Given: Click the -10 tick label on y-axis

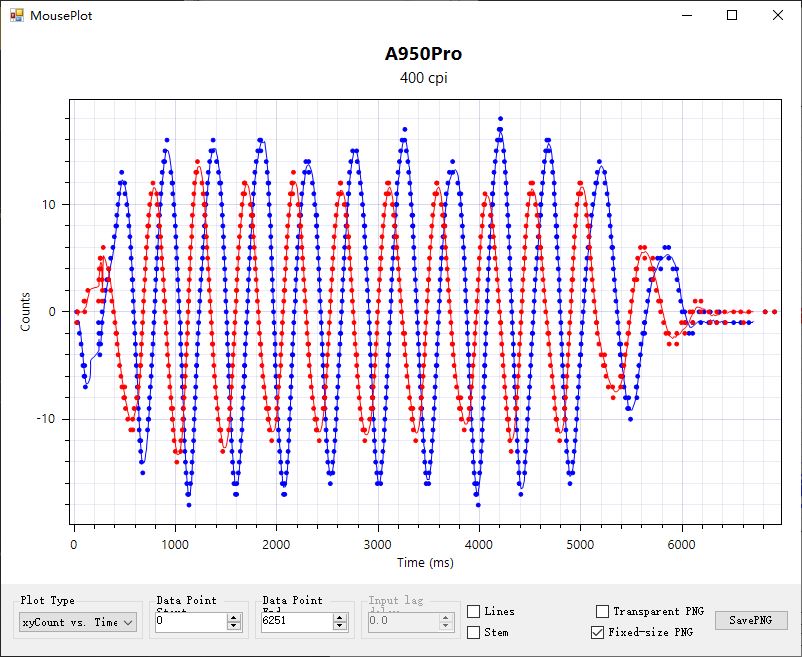Looking at the screenshot, I should tap(46, 419).
